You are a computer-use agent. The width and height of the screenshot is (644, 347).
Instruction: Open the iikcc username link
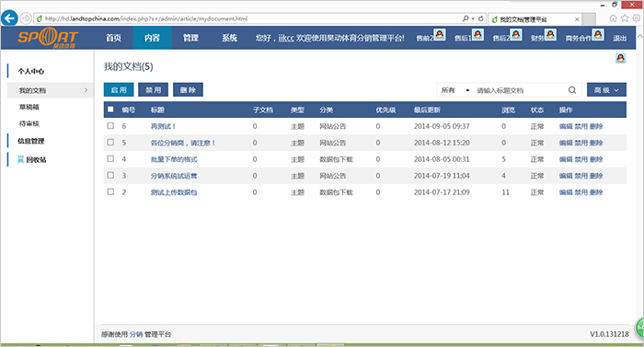pyautogui.click(x=286, y=38)
